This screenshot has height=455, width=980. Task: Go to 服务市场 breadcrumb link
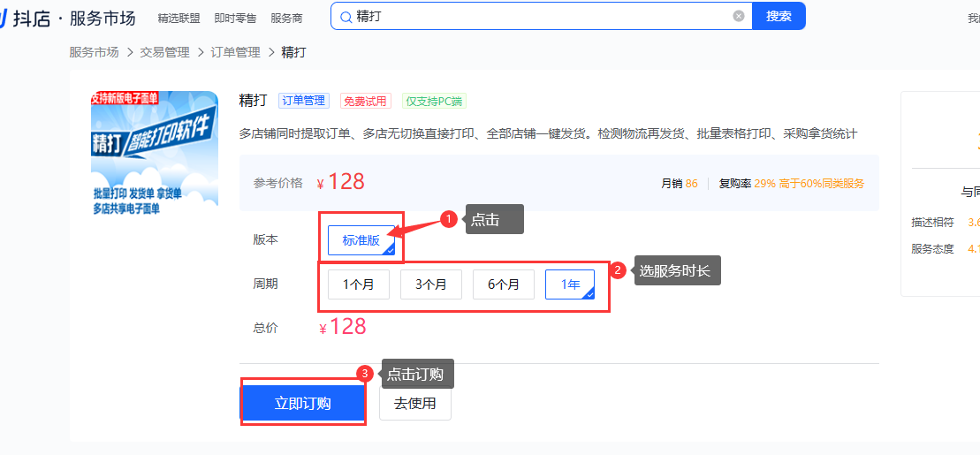coord(94,52)
